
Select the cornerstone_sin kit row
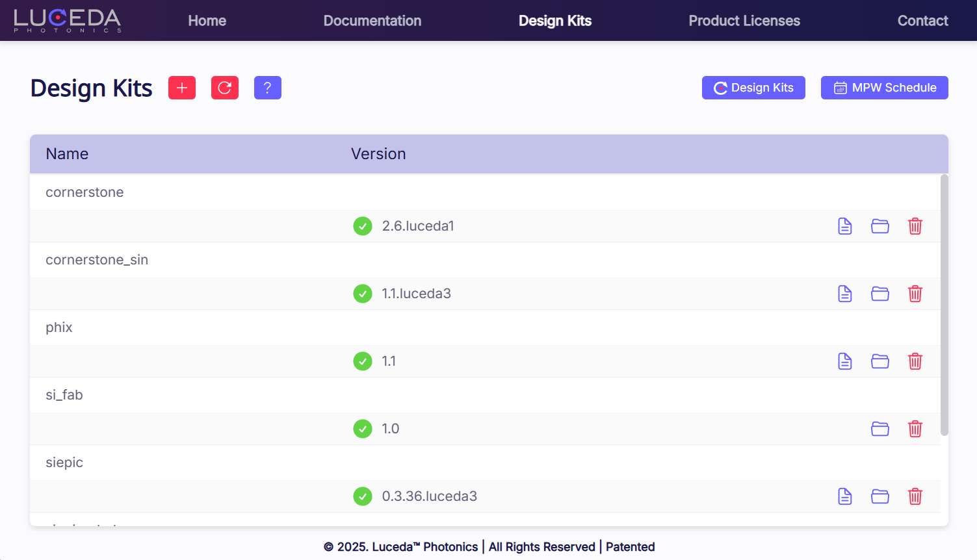[x=97, y=260]
